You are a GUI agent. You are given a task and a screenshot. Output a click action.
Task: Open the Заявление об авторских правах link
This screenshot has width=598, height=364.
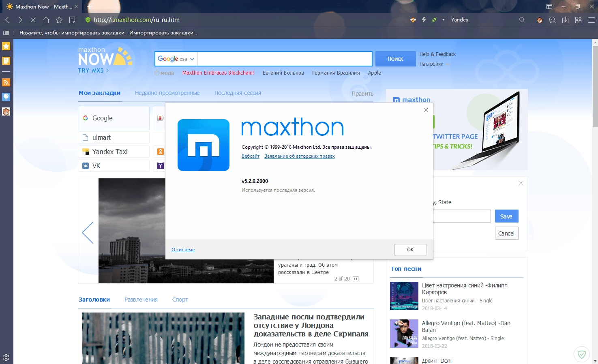tap(299, 156)
